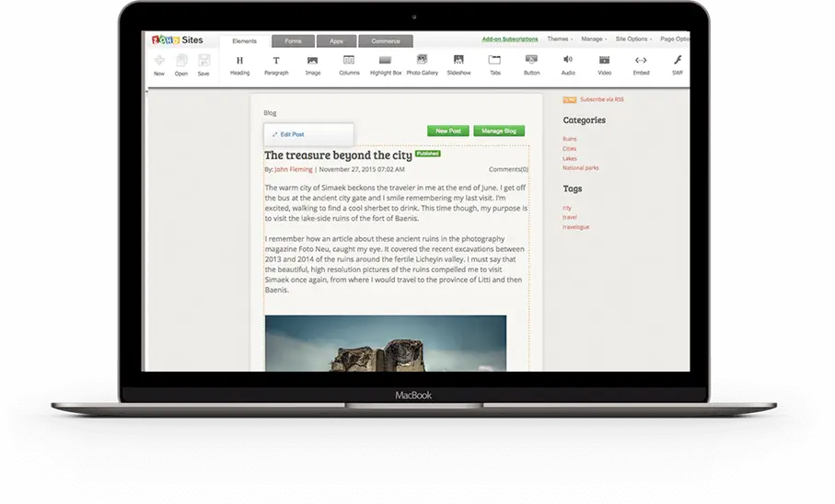835x504 pixels.
Task: Open the Comments(0) link
Action: (x=508, y=169)
